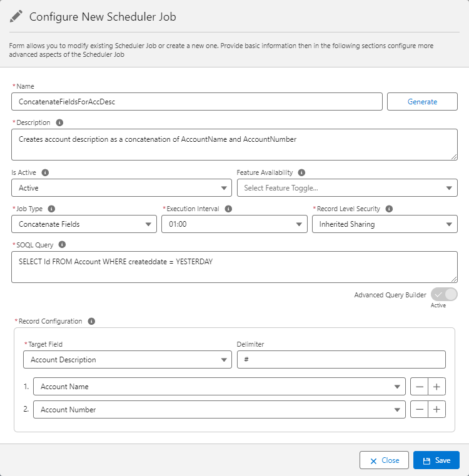The image size is (469, 476).
Task: Add a row after Account Name with plus
Action: [436, 387]
